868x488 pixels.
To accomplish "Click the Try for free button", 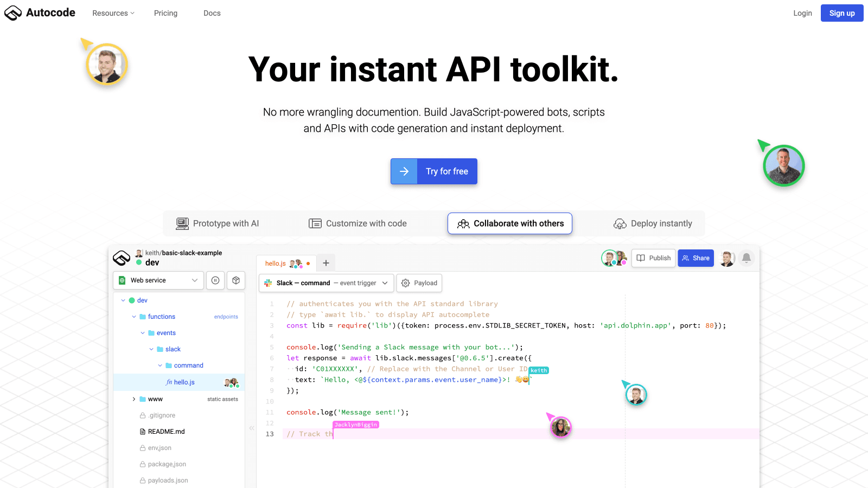I will coord(434,171).
